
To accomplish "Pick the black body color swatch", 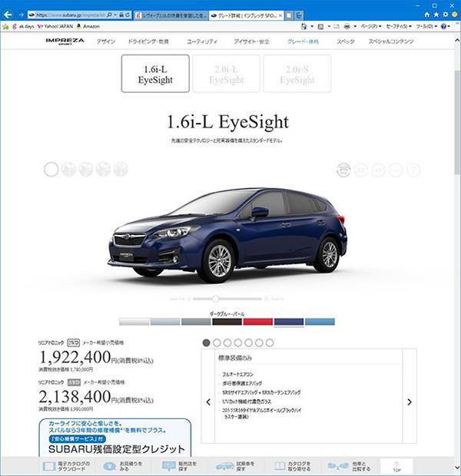I will tap(227, 322).
